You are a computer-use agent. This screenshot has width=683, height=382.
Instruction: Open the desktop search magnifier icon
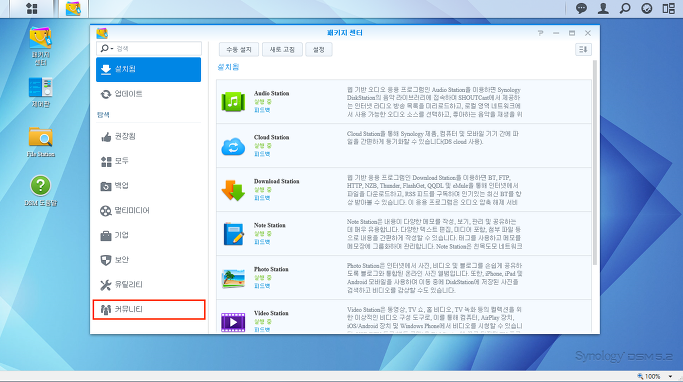[x=625, y=8]
